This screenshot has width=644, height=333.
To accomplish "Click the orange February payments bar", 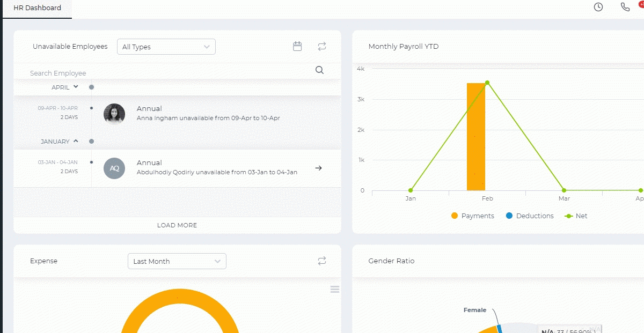I will [476, 137].
